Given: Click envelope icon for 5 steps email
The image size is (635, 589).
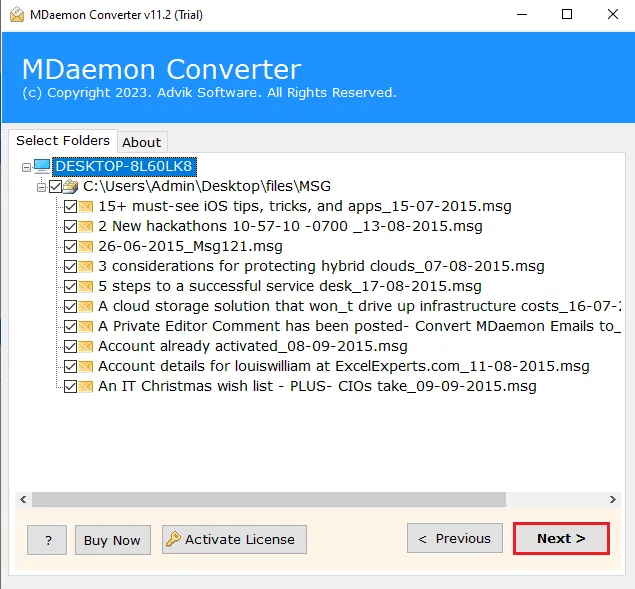Looking at the screenshot, I should pos(86,286).
